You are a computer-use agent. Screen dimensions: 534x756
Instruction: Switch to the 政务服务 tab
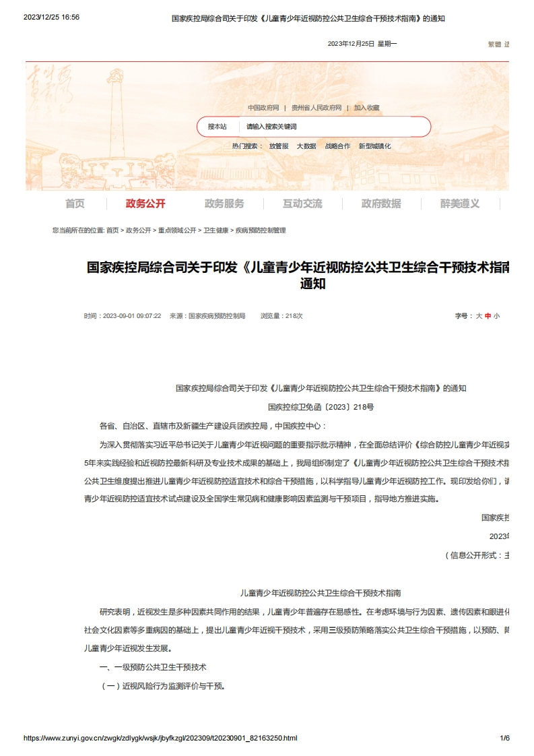point(224,203)
